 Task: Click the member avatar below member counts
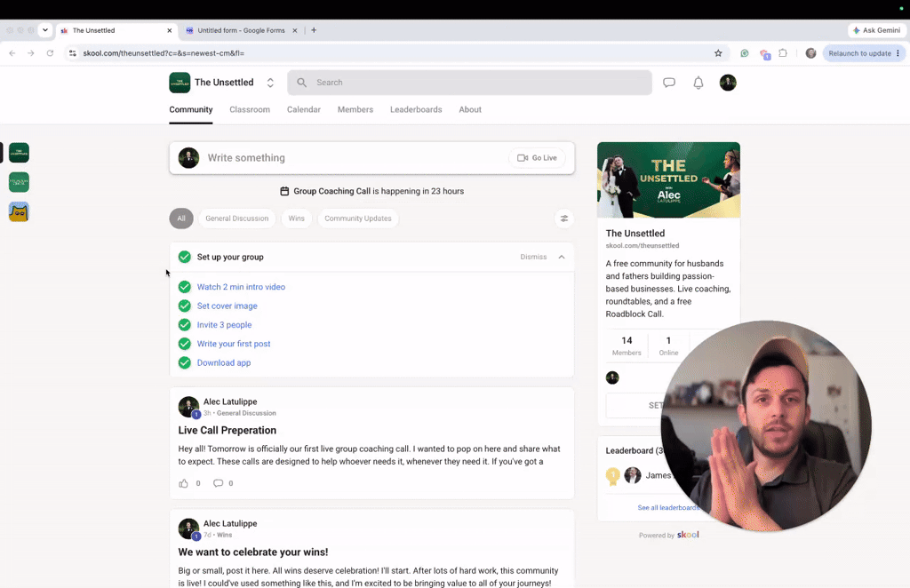[x=612, y=377]
